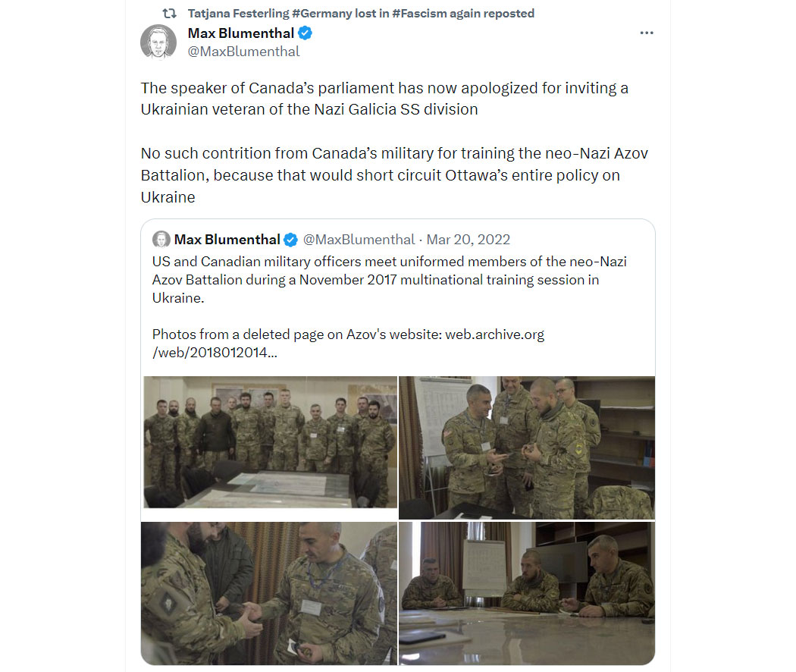Click the verified badge in quoted tweet

point(290,240)
